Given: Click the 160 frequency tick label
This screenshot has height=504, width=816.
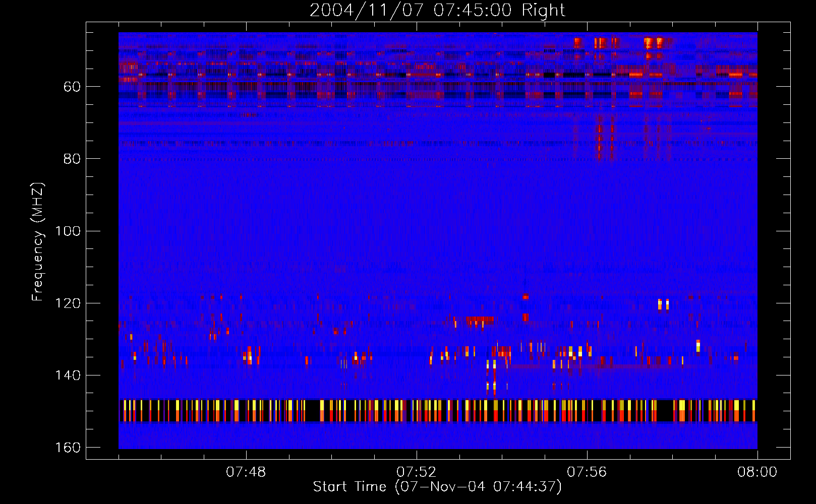Looking at the screenshot, I should point(68,448).
